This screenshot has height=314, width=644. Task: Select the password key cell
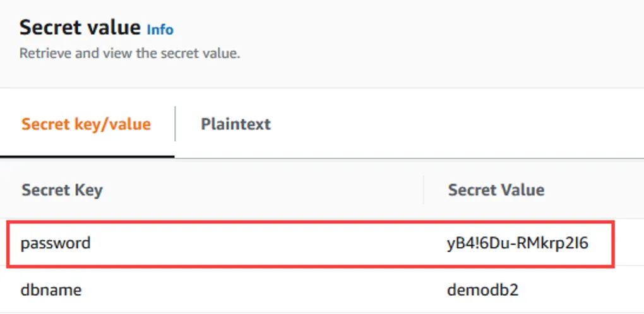click(x=56, y=243)
